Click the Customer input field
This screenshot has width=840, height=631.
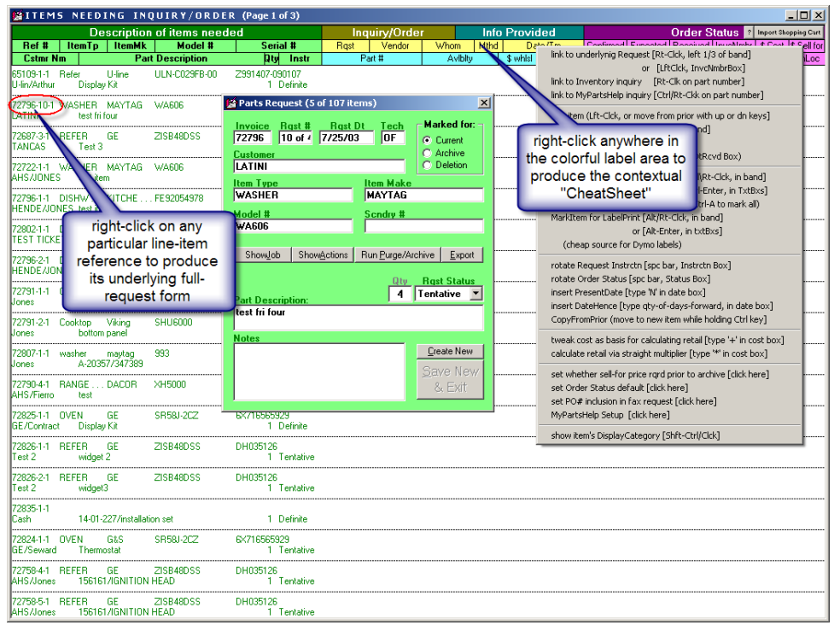(x=319, y=167)
